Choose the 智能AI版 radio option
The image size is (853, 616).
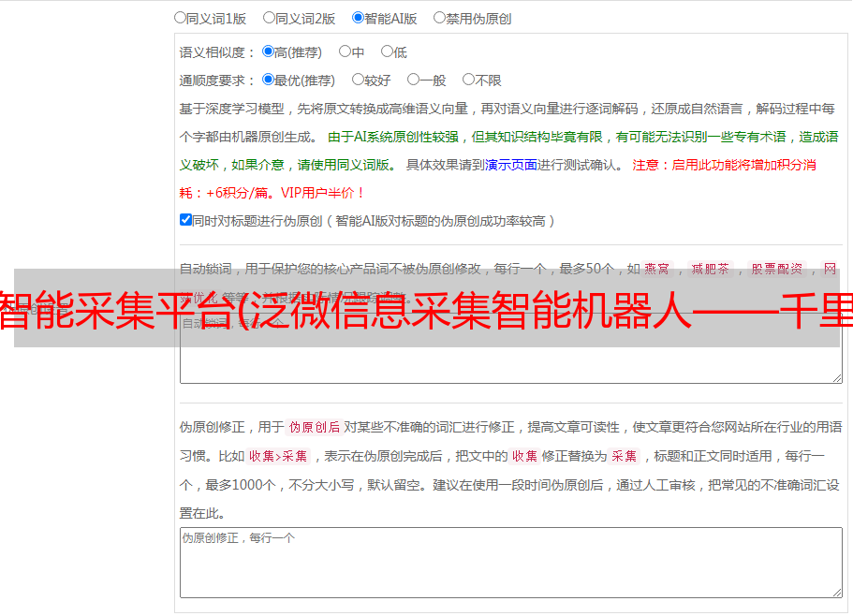coord(358,18)
